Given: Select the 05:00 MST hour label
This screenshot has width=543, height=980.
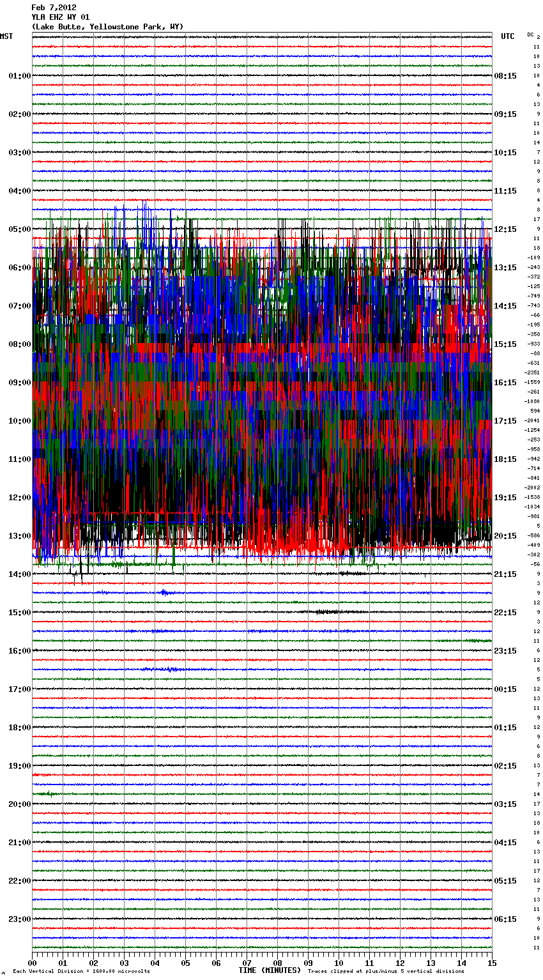Looking at the screenshot, I should tap(20, 229).
